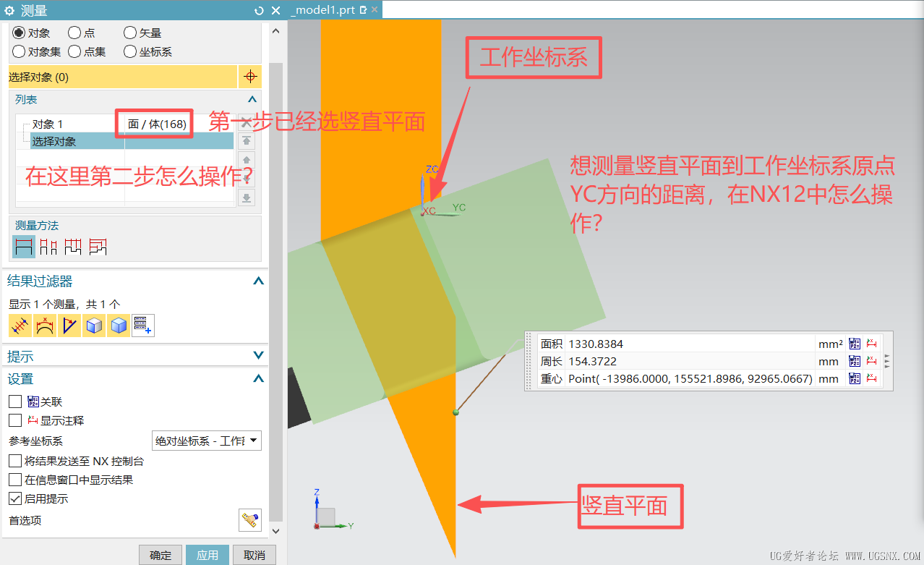This screenshot has width=924, height=565.
Task: Toggle the second cube (body) result filter
Action: click(x=119, y=326)
